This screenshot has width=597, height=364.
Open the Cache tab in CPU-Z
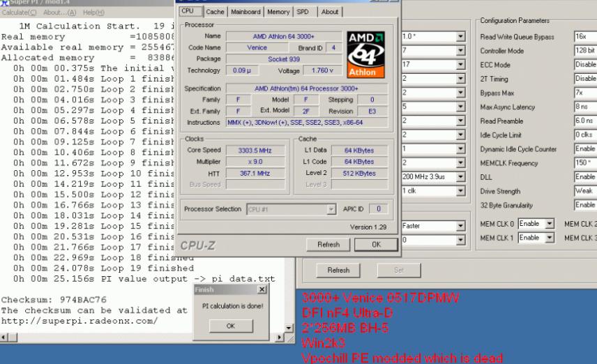pos(215,12)
